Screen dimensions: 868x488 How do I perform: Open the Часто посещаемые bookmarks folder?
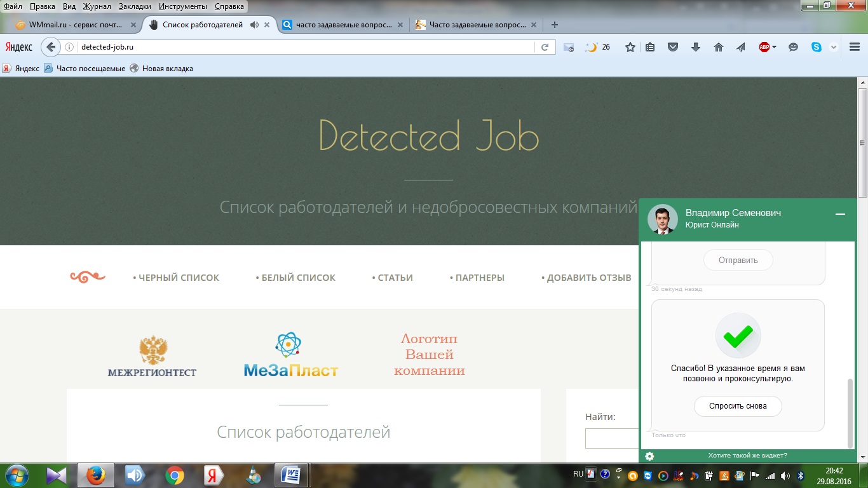pyautogui.click(x=85, y=68)
